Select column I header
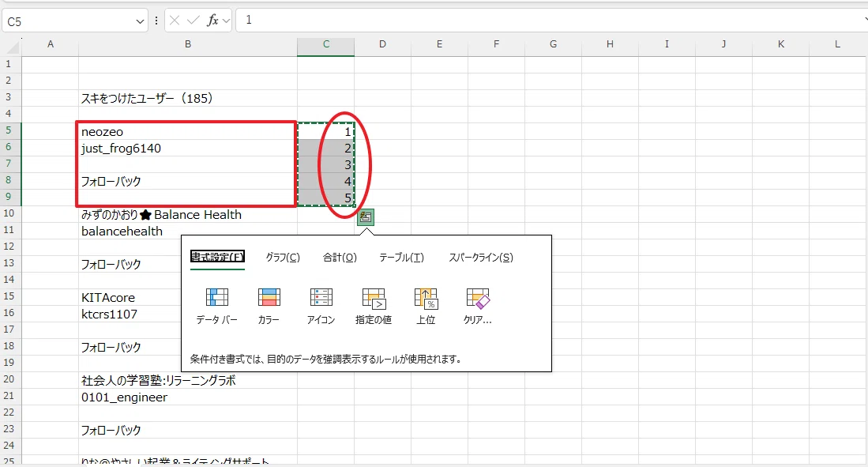The image size is (868, 467). pyautogui.click(x=667, y=44)
